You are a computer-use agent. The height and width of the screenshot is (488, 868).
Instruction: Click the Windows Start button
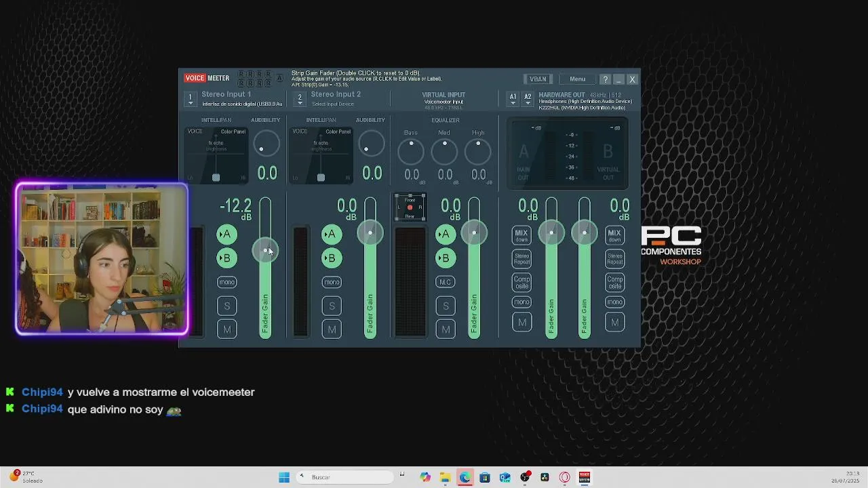(x=284, y=477)
